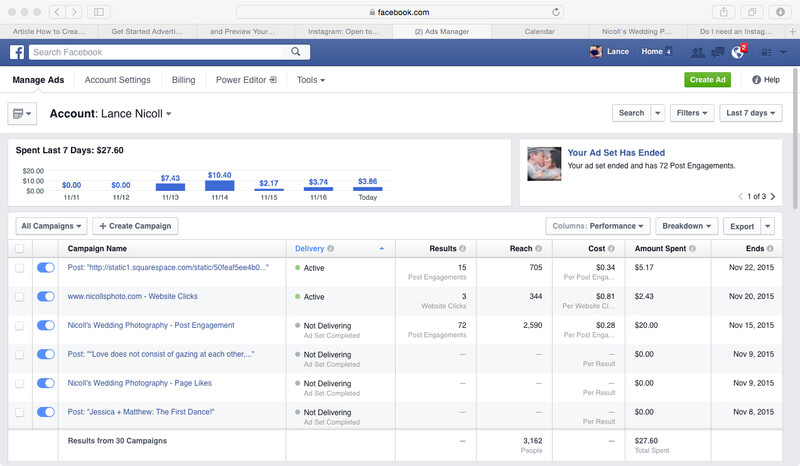800x466 pixels.
Task: Go to the previous notification with the left chevron
Action: [x=740, y=197]
